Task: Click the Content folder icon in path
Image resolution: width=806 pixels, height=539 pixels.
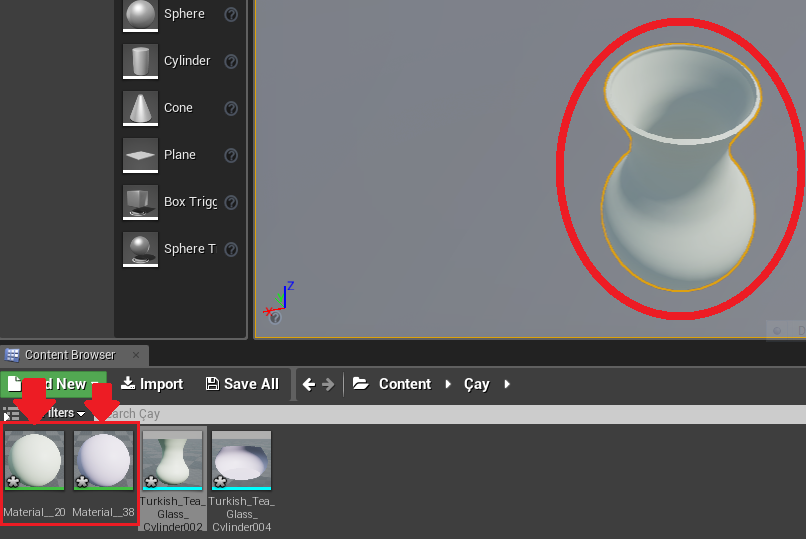Action: coord(361,384)
